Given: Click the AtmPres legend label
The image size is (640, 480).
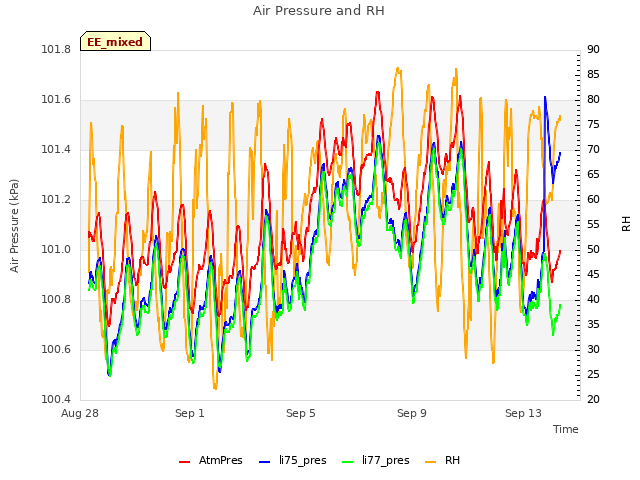Looking at the screenshot, I should click(x=220, y=460).
